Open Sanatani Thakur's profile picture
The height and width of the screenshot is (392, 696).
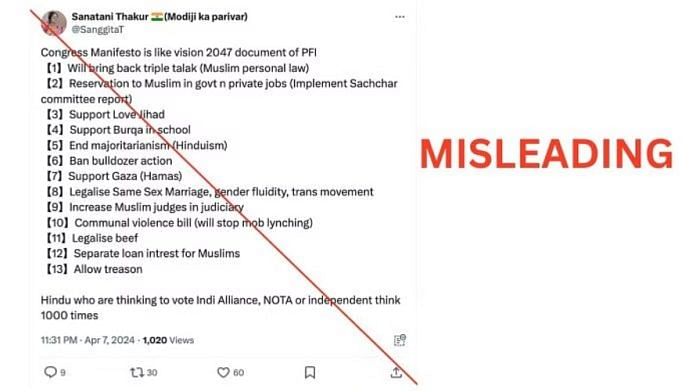pos(54,23)
